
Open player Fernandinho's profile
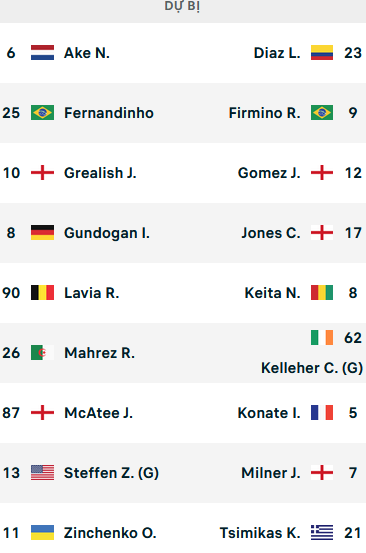click(109, 113)
